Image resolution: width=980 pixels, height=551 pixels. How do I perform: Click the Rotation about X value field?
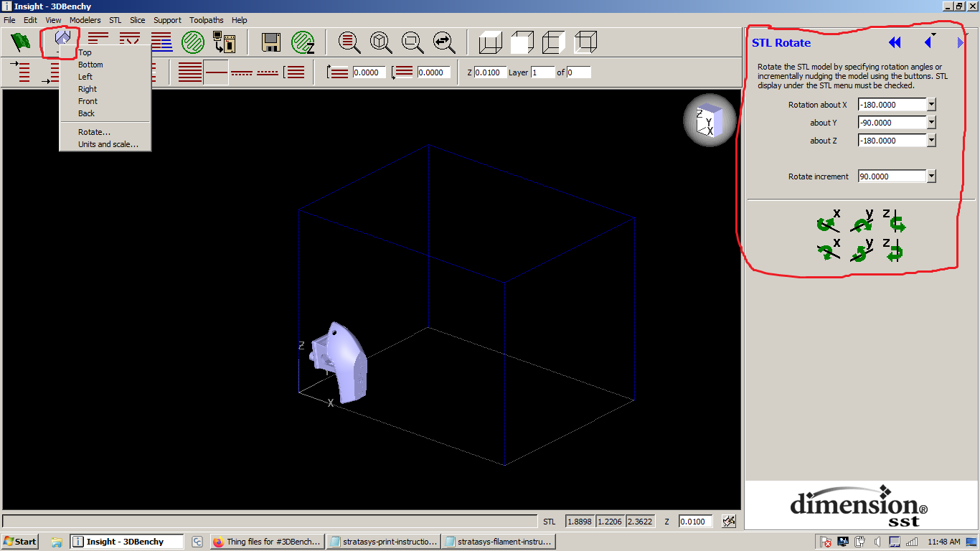tap(892, 105)
